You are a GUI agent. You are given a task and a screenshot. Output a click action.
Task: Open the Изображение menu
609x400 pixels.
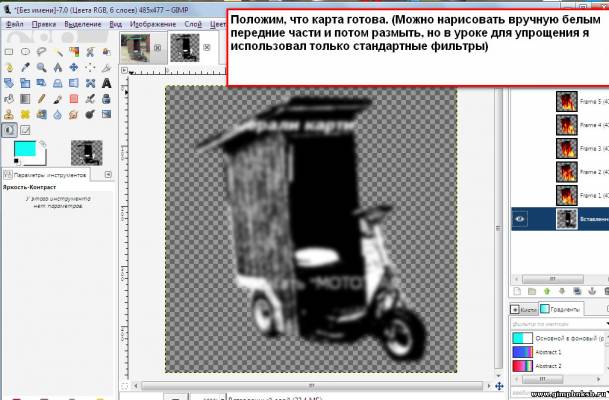pos(153,24)
